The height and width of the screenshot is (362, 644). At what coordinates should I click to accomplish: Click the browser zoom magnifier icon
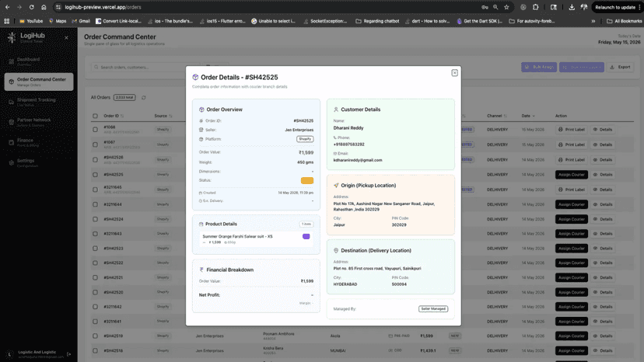[495, 7]
